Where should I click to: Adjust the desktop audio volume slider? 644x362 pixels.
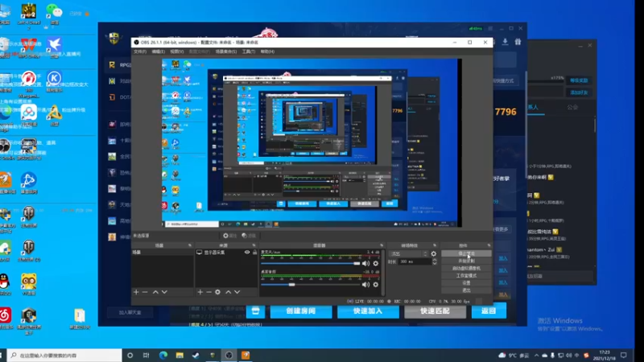[311, 285]
